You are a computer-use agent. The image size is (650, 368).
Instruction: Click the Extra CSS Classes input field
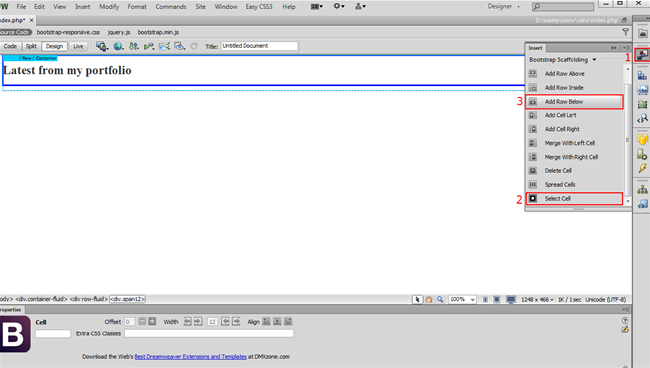[x=209, y=333]
